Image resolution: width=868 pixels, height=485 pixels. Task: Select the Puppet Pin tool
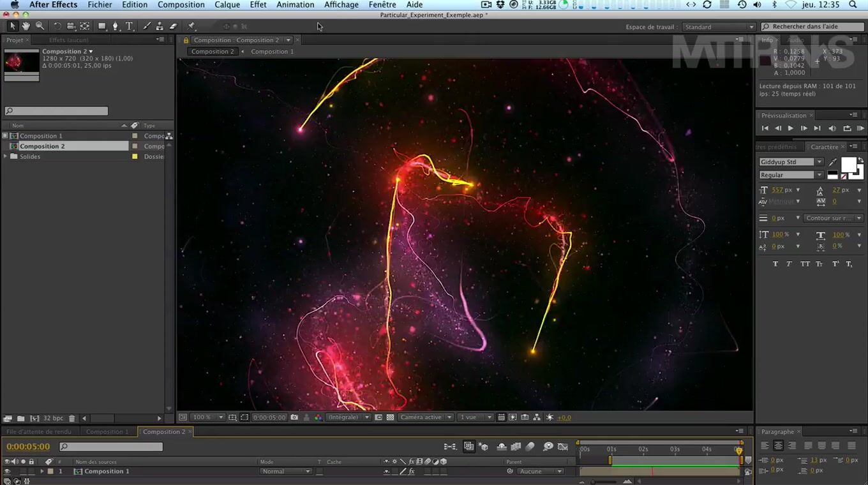tap(191, 26)
